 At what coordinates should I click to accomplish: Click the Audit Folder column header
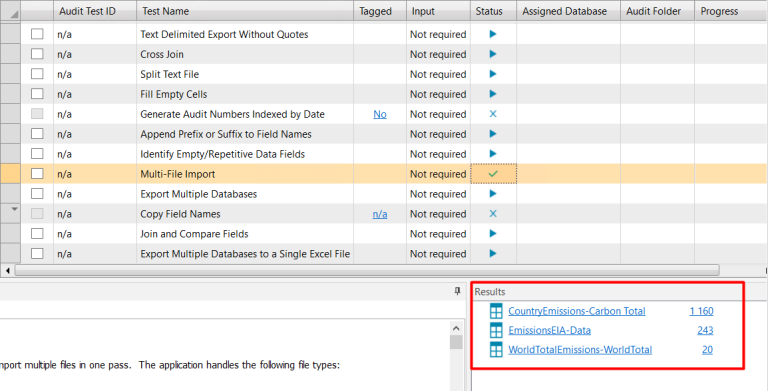657,11
